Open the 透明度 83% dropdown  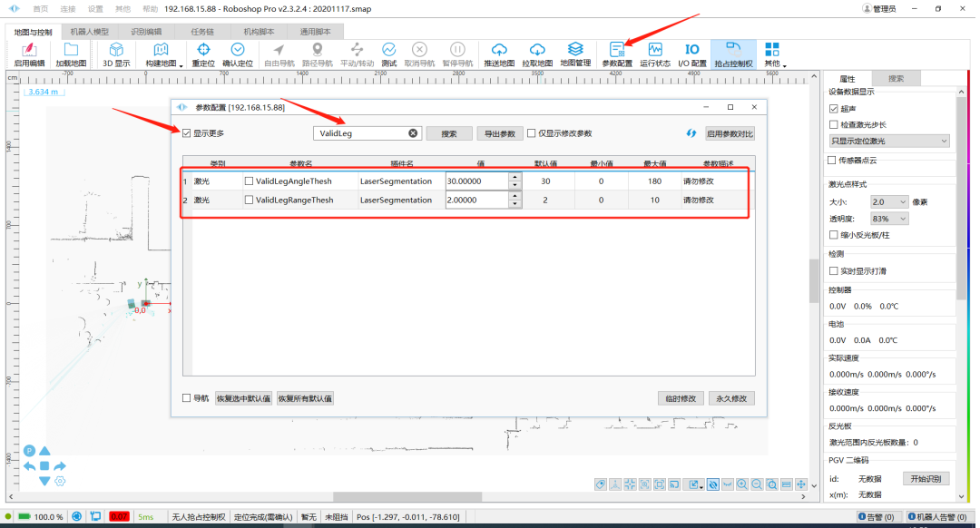[889, 219]
